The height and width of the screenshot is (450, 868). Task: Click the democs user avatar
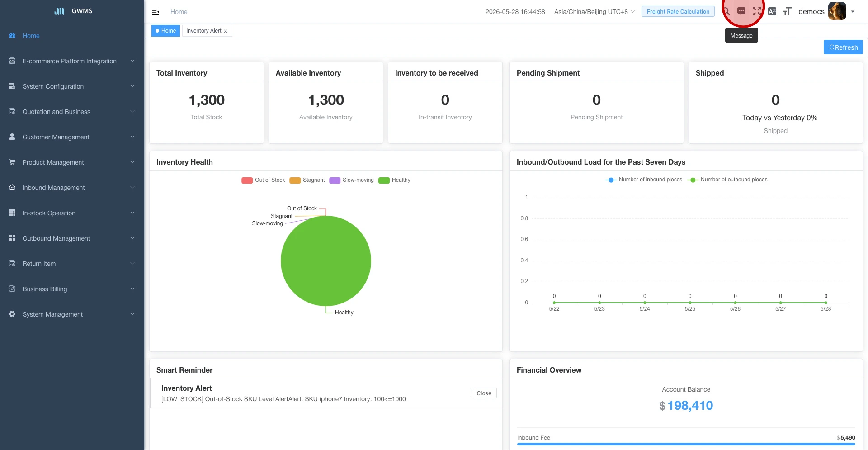pos(837,11)
